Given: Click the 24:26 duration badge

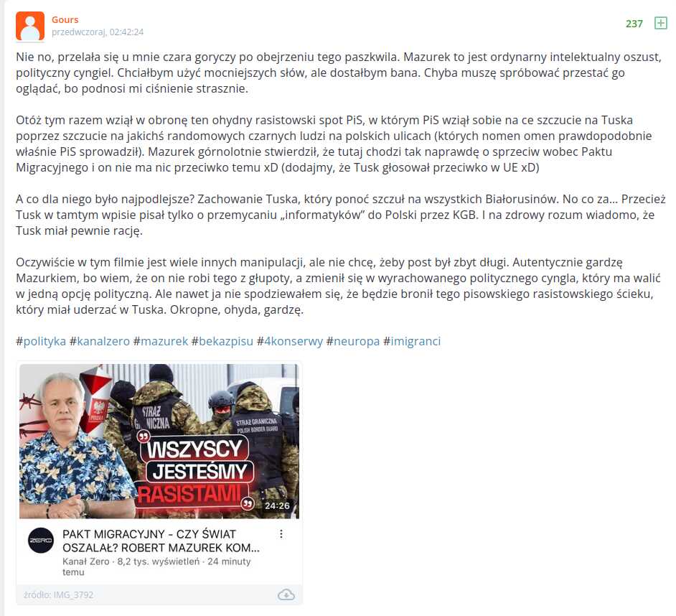Looking at the screenshot, I should tap(277, 505).
